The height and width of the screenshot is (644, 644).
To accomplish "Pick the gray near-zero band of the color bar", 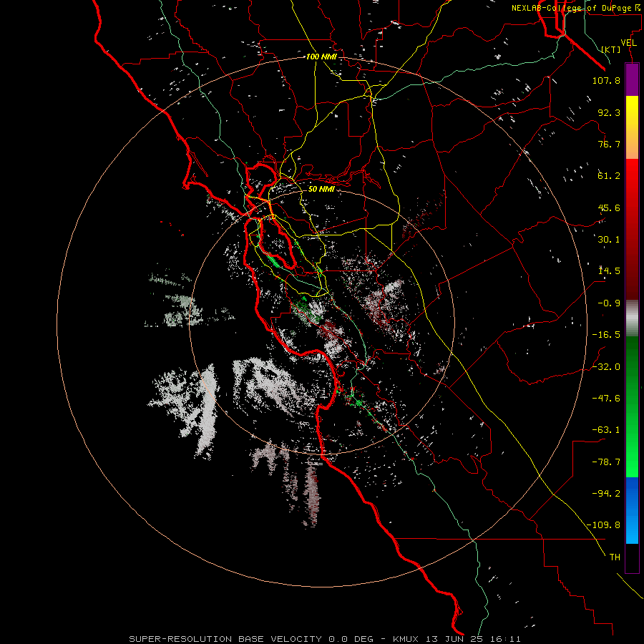I will [x=632, y=318].
